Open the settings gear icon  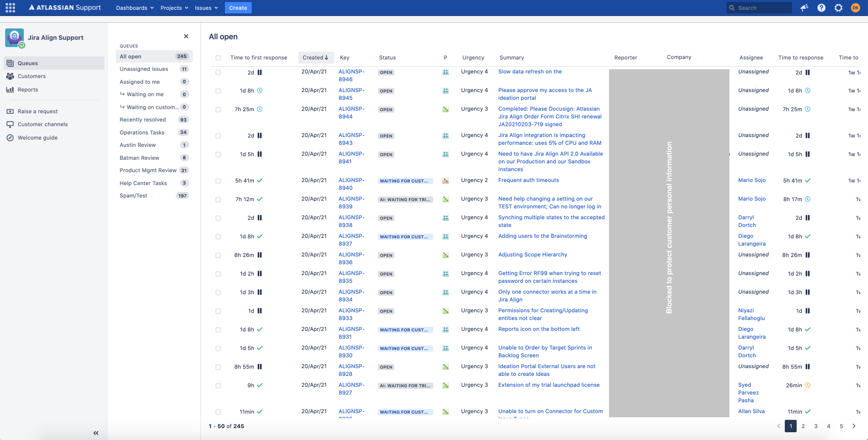point(839,8)
